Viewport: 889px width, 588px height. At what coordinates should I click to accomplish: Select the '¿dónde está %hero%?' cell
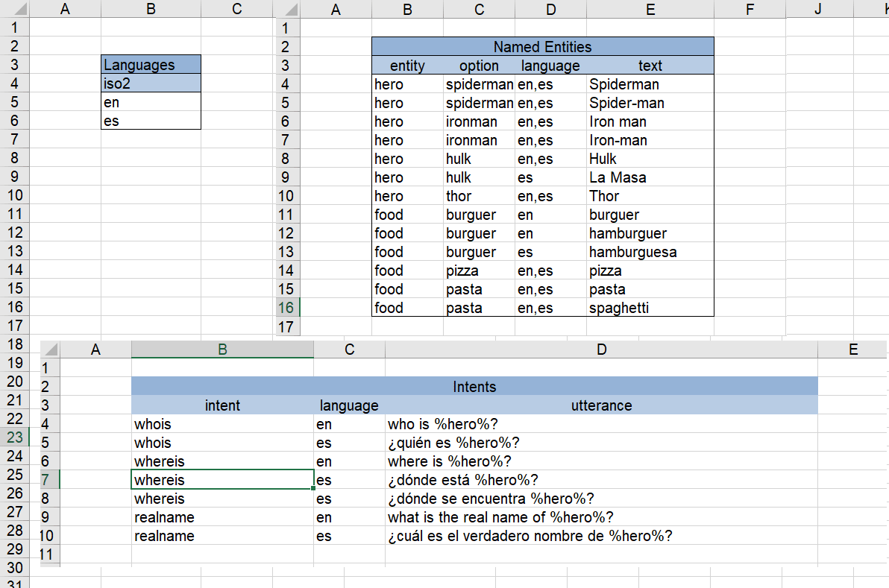(x=602, y=480)
